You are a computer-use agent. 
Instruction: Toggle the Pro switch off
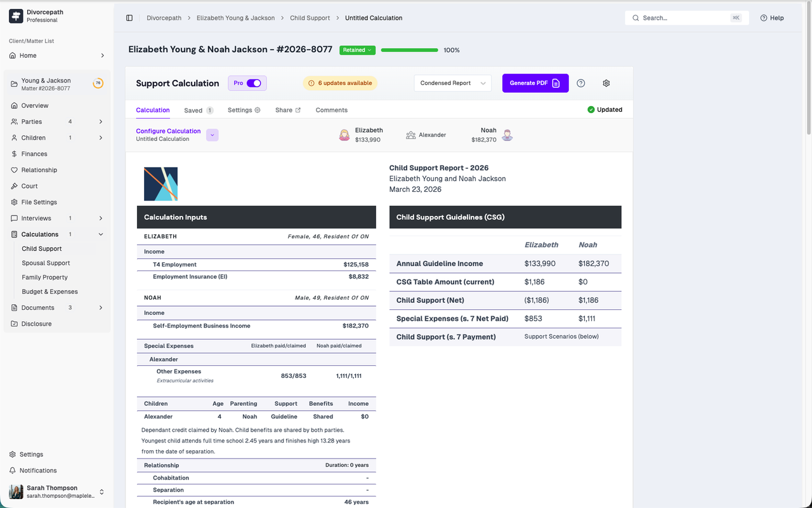pos(254,83)
